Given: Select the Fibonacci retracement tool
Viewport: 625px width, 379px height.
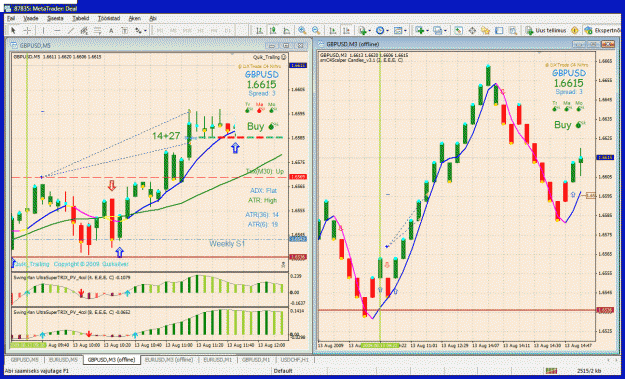Looking at the screenshot, I should (x=97, y=30).
